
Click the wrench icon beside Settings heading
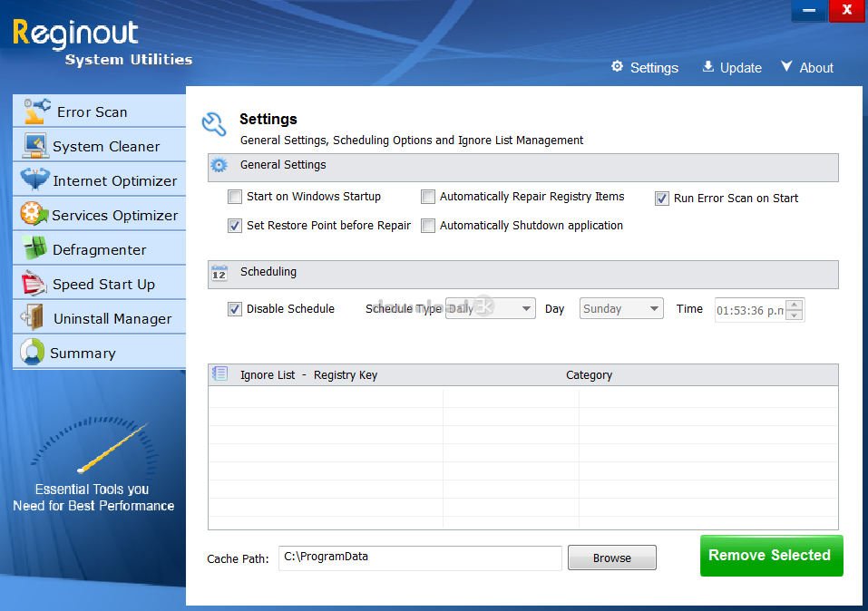[x=214, y=124]
